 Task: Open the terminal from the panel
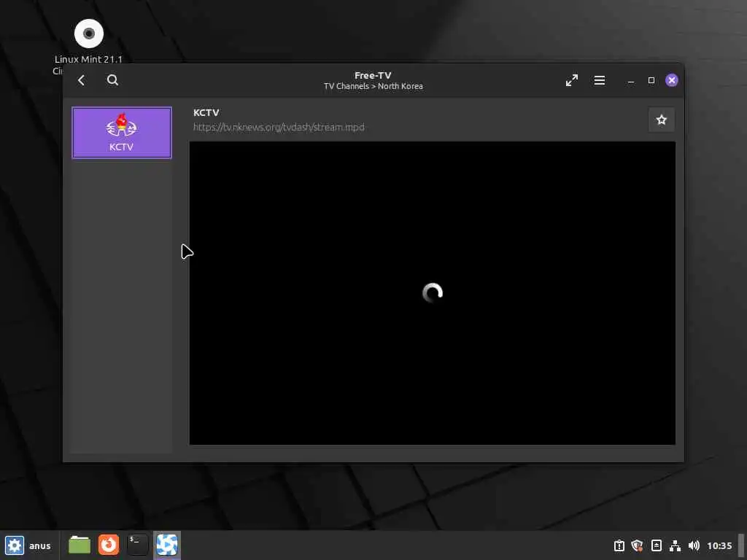(138, 545)
